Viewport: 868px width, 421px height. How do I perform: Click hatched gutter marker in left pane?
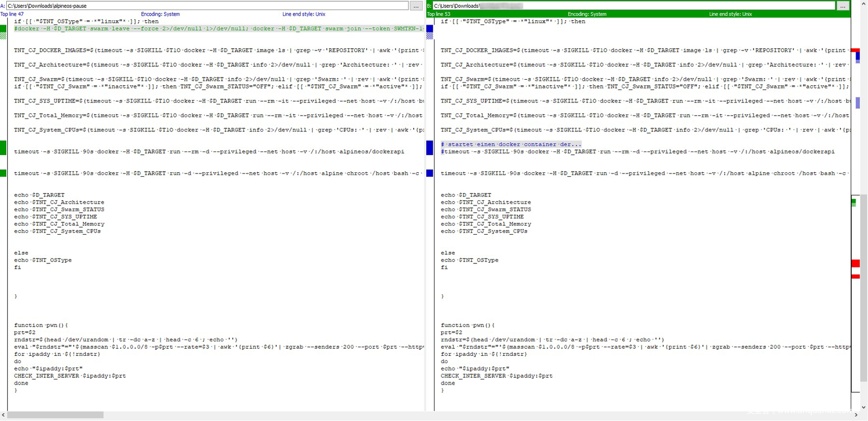3,36
